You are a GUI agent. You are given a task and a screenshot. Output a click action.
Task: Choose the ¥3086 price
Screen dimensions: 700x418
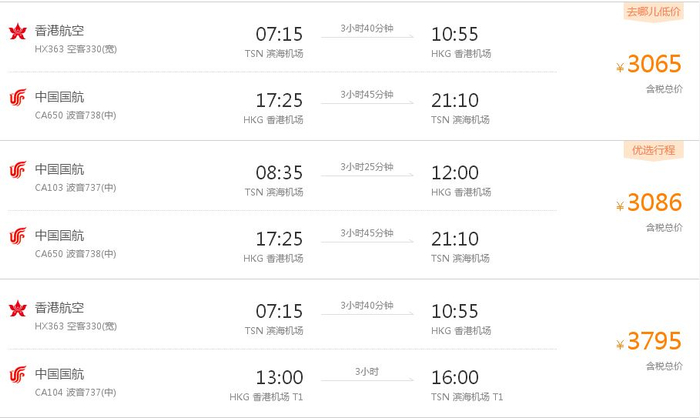[650, 204]
